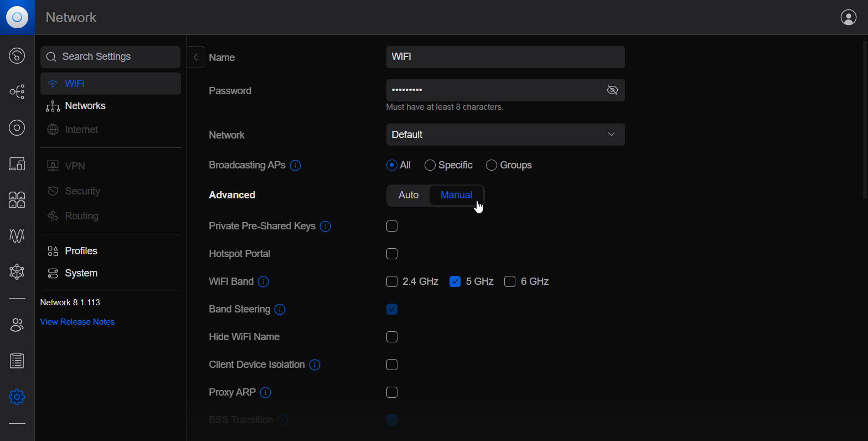Open the Admins and Users icon

click(x=17, y=325)
